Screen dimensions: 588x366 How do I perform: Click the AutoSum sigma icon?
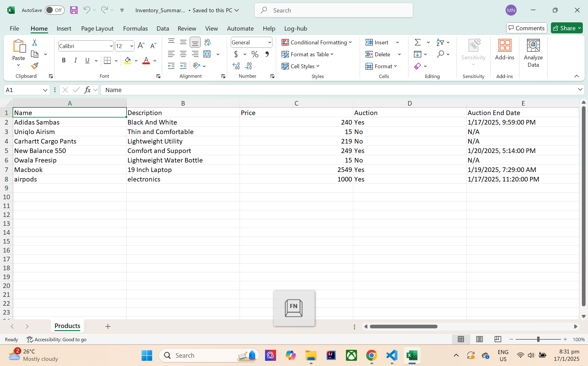417,42
